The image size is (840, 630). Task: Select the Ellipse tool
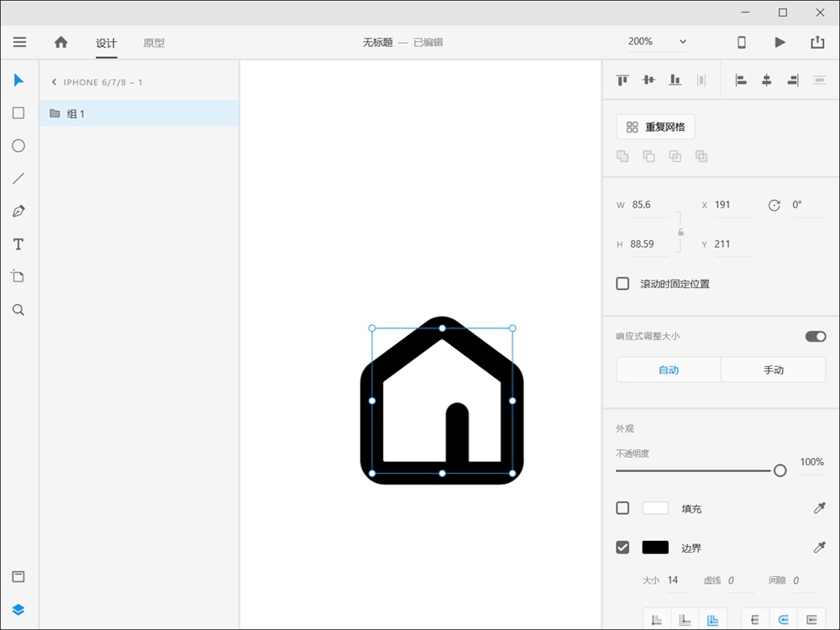(x=18, y=145)
